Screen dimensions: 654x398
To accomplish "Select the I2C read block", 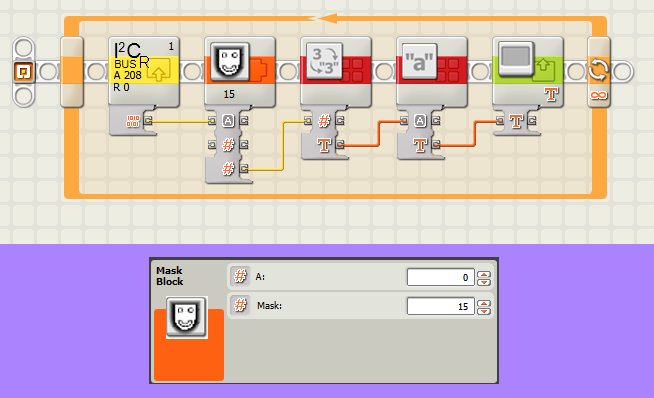I will 144,71.
